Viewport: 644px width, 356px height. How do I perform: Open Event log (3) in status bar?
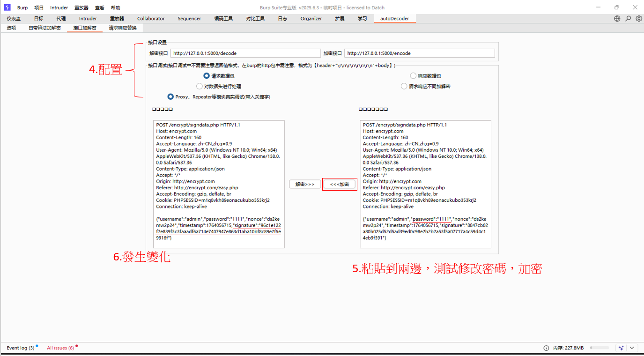[21, 348]
